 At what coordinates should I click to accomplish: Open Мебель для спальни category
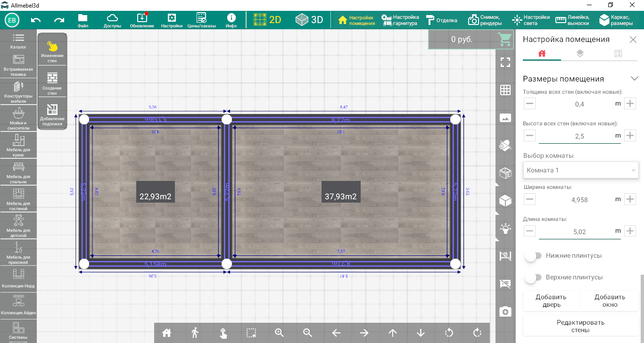point(18,173)
